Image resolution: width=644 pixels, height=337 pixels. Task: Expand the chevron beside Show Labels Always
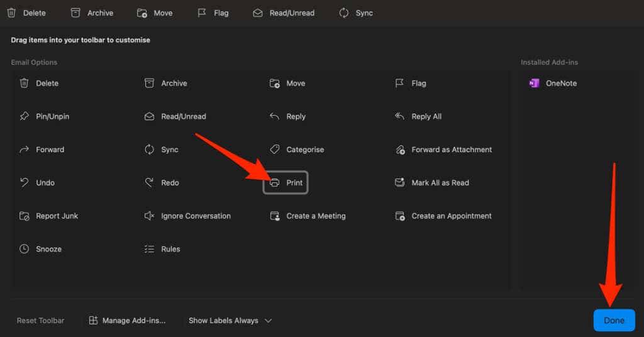click(x=268, y=321)
